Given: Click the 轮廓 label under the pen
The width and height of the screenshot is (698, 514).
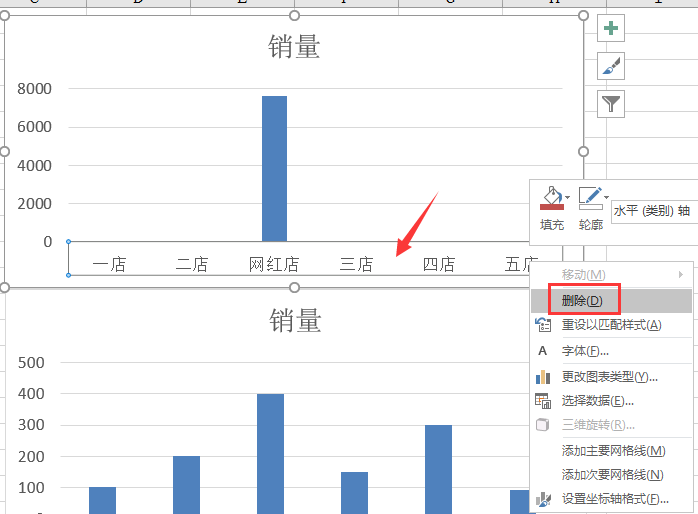Looking at the screenshot, I should click(591, 225).
